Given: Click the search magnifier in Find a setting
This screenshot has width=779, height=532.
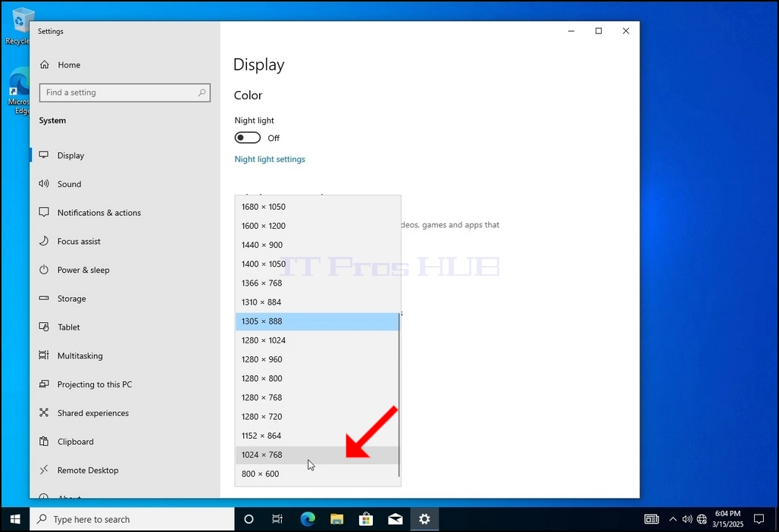Looking at the screenshot, I should point(202,92).
